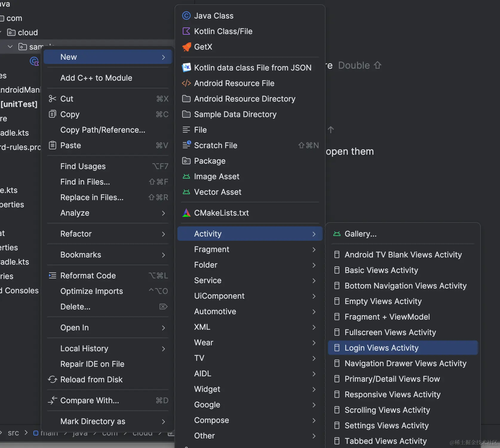Select Replace in Files entry
Viewport: 500px width, 448px height.
click(108, 197)
